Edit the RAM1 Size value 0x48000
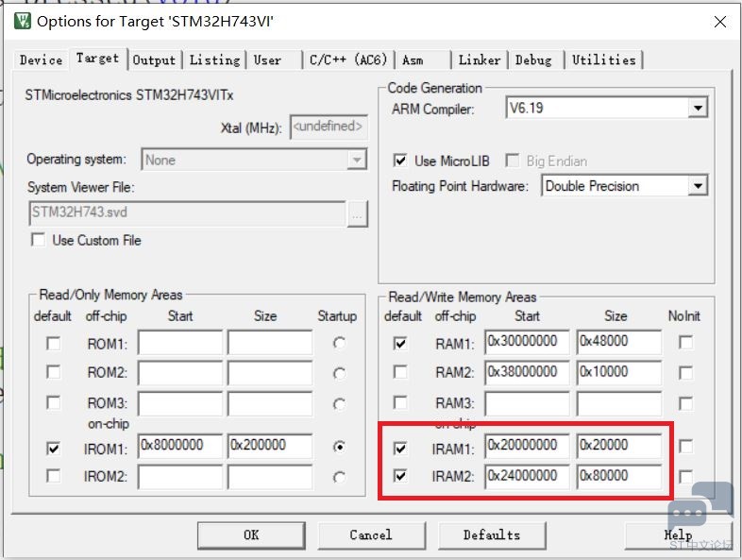 (x=619, y=342)
